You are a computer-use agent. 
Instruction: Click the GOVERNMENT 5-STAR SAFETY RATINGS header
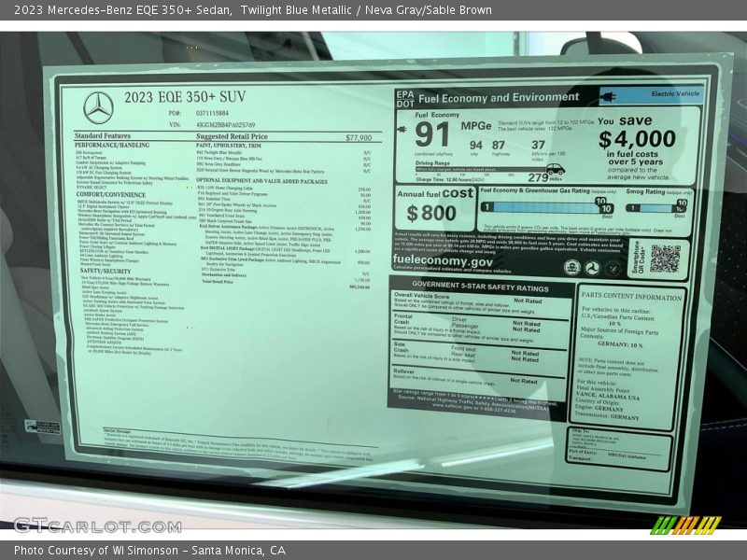click(x=480, y=287)
